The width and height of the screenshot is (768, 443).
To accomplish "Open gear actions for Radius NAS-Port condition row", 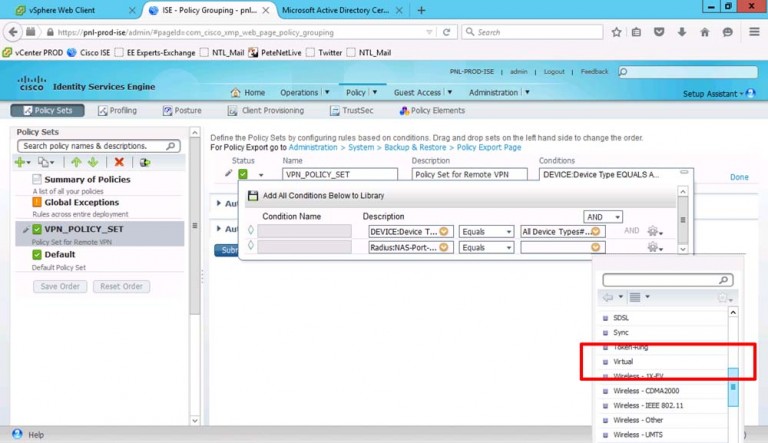I will [x=654, y=247].
